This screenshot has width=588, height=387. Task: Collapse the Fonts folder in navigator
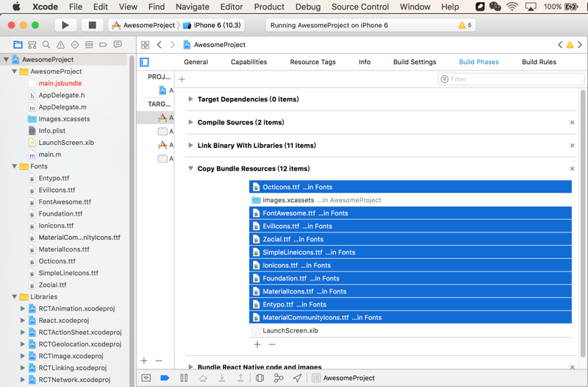click(x=14, y=166)
